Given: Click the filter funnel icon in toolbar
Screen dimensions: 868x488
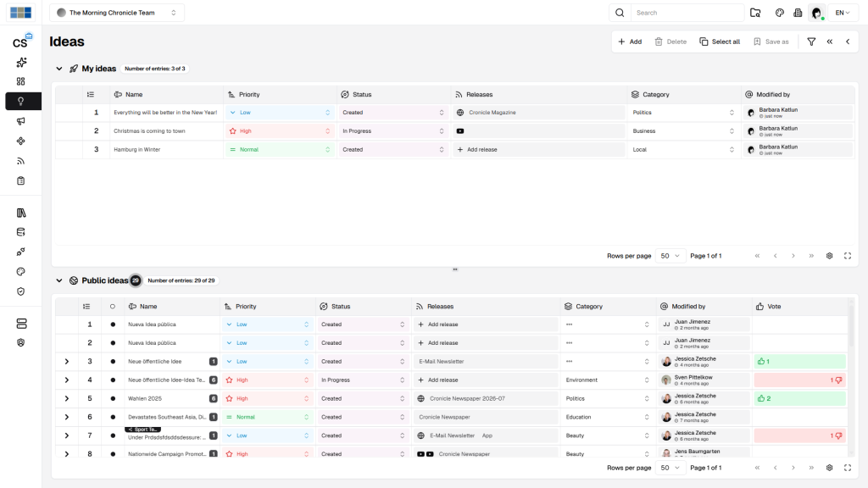Looking at the screenshot, I should [x=811, y=42].
